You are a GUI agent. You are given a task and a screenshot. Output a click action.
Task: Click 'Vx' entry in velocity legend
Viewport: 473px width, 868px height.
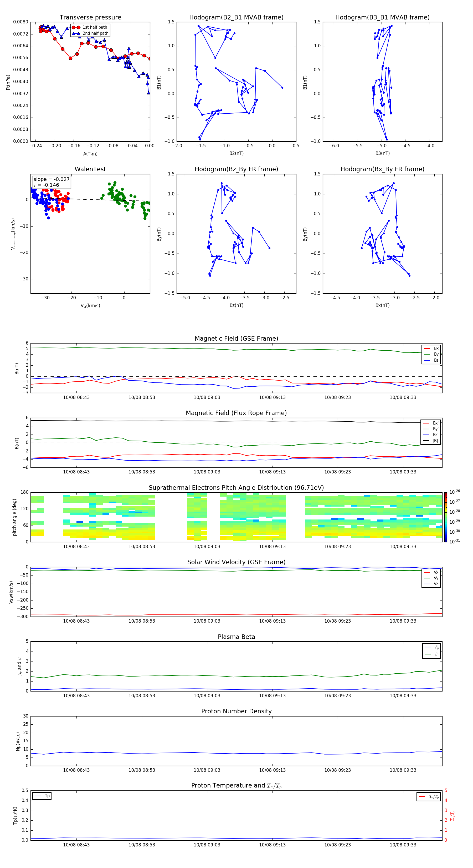click(x=431, y=572)
